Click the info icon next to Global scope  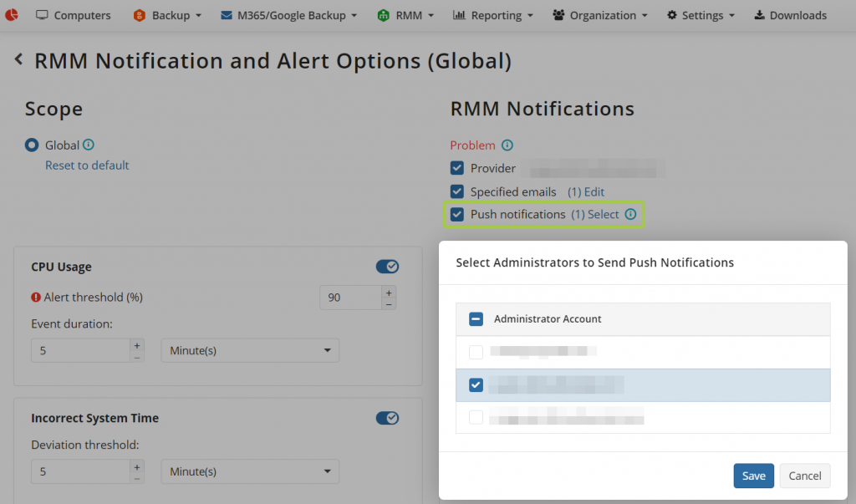89,145
